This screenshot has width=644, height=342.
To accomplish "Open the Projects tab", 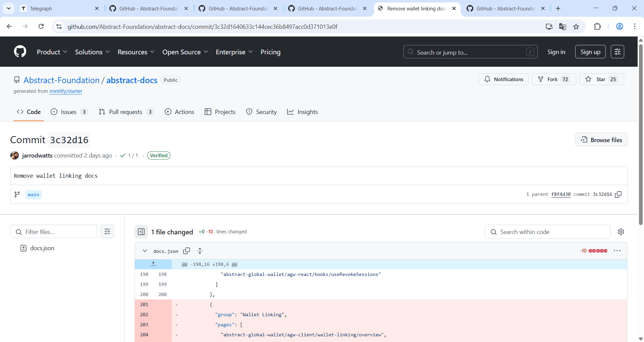I will click(220, 112).
